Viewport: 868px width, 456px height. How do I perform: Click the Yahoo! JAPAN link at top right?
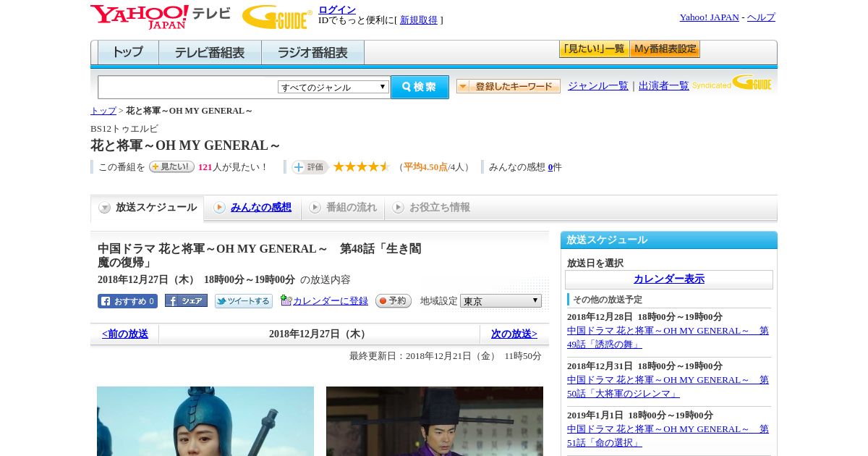pos(710,17)
